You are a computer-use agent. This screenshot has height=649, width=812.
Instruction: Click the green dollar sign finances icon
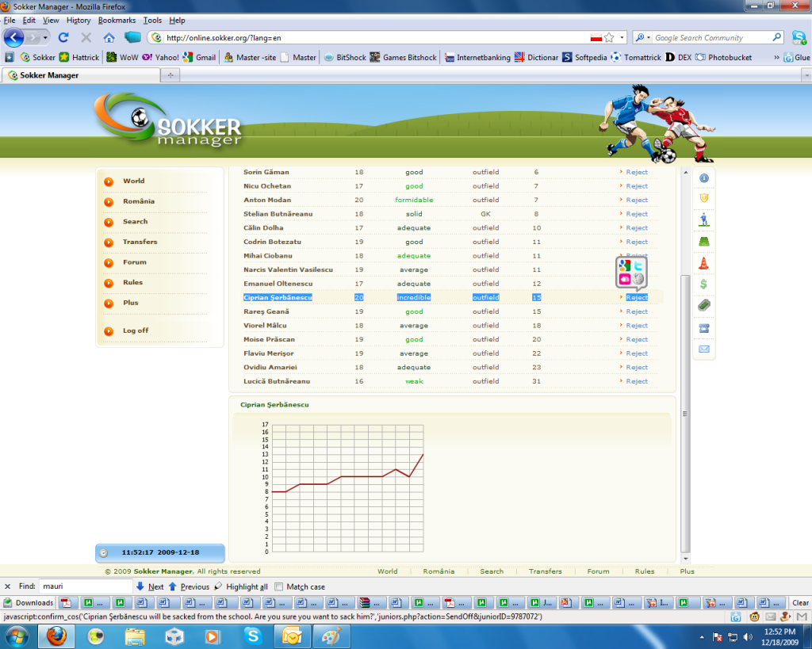point(703,284)
